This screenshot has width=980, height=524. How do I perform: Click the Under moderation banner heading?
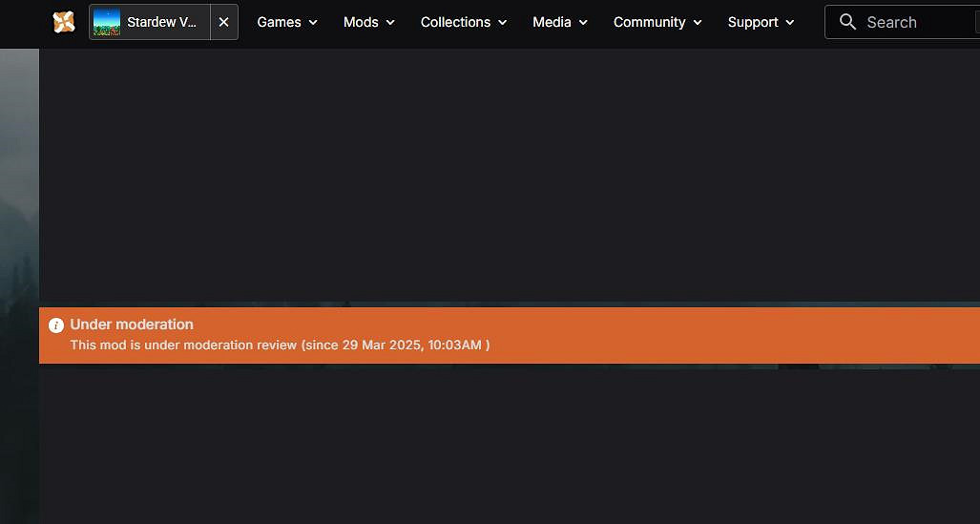tap(132, 325)
